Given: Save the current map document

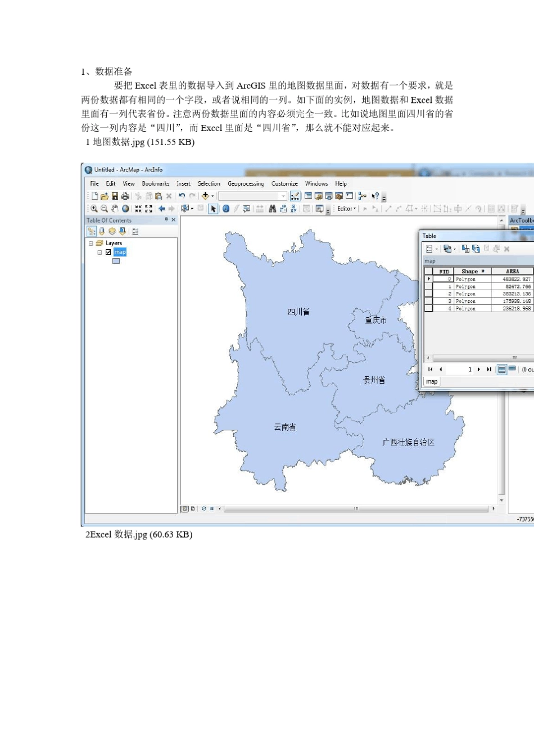Looking at the screenshot, I should point(115,196).
